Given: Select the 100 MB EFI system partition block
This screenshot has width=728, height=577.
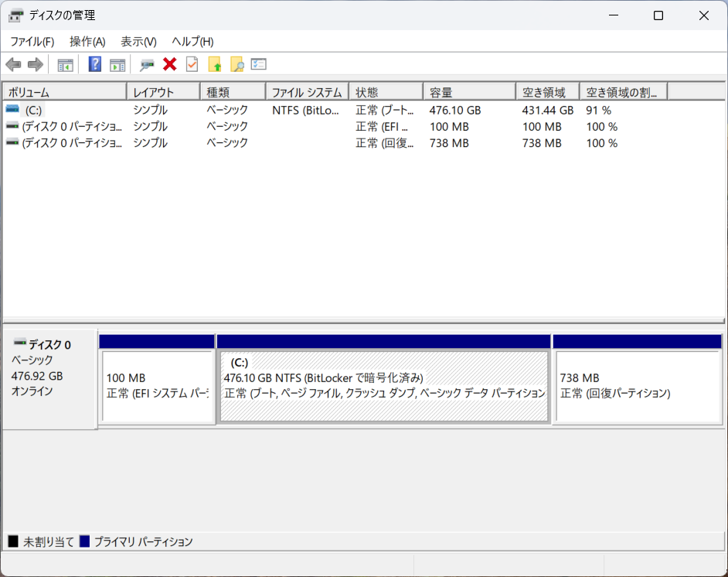Looking at the screenshot, I should [157, 385].
